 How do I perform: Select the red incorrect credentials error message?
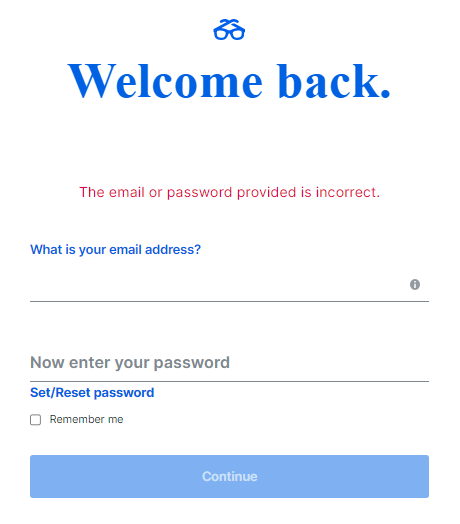(x=229, y=192)
